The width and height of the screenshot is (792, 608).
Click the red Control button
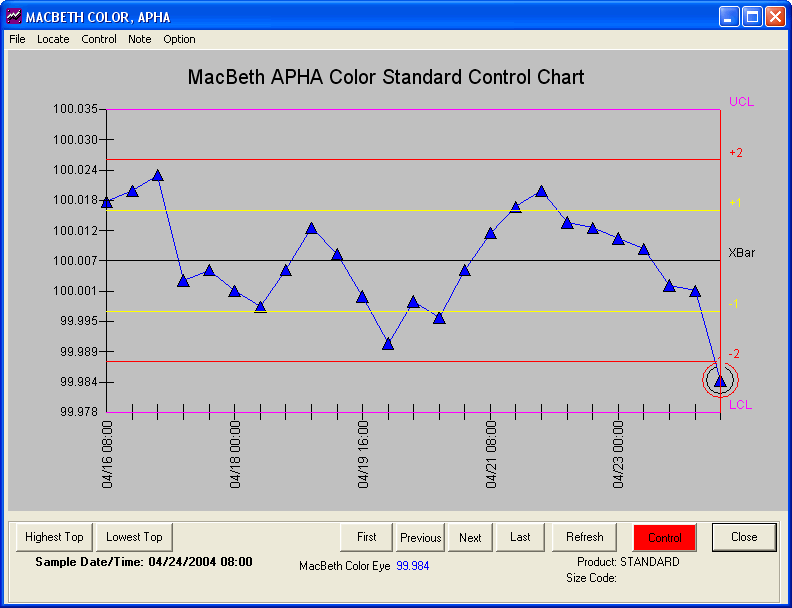(x=665, y=538)
